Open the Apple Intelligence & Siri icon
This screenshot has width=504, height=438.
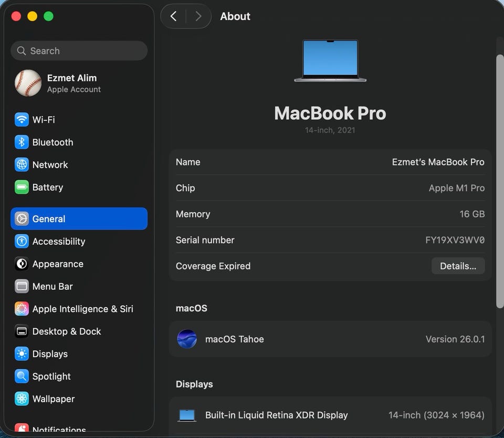point(22,309)
